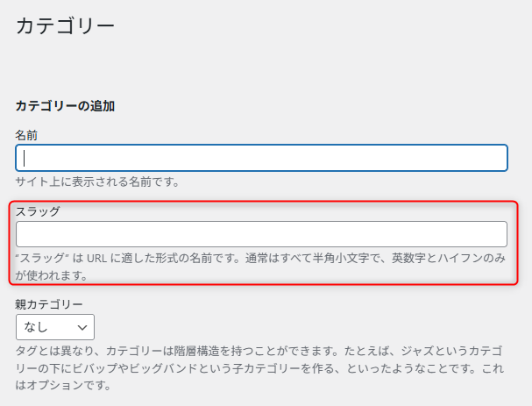Click the chevron arrow in the なし select
The height and width of the screenshot is (406, 532).
82,327
